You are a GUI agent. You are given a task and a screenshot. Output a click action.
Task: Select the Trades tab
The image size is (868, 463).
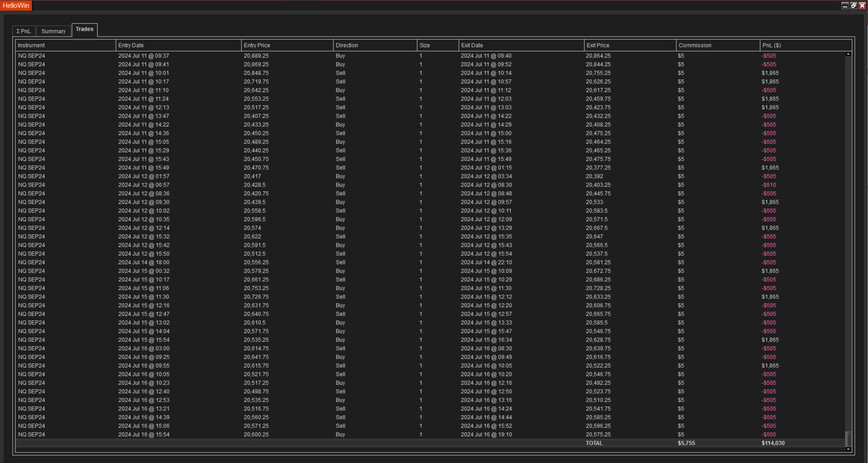84,29
